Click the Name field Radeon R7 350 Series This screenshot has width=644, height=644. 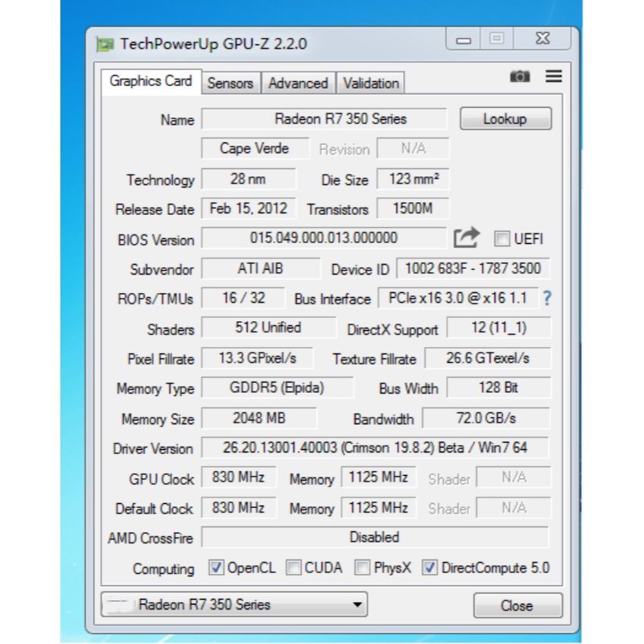(324, 119)
